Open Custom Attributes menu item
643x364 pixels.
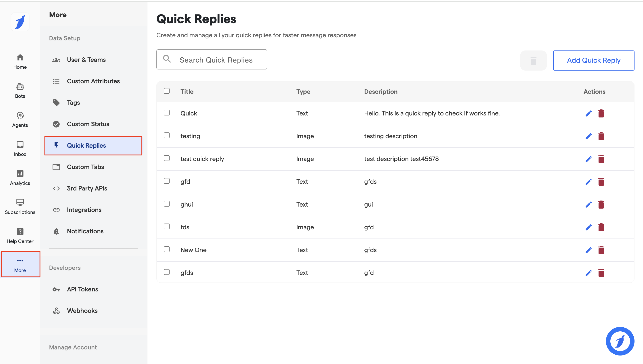click(x=93, y=81)
